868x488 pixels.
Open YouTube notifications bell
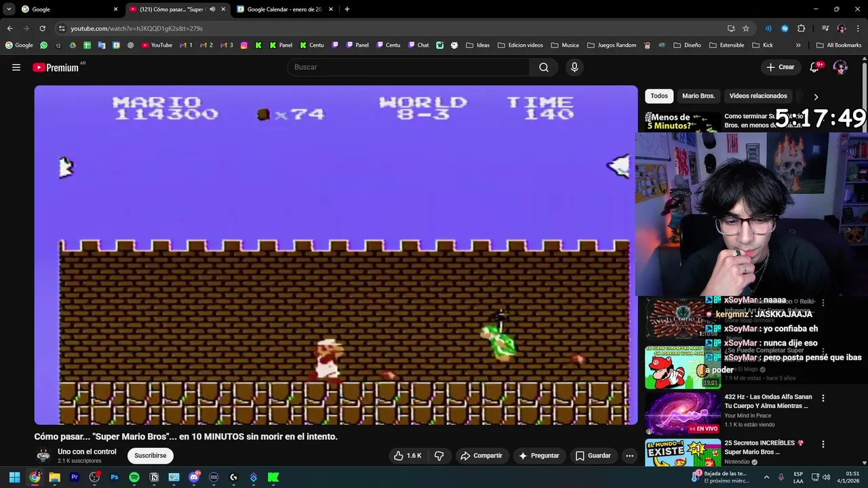pos(814,67)
